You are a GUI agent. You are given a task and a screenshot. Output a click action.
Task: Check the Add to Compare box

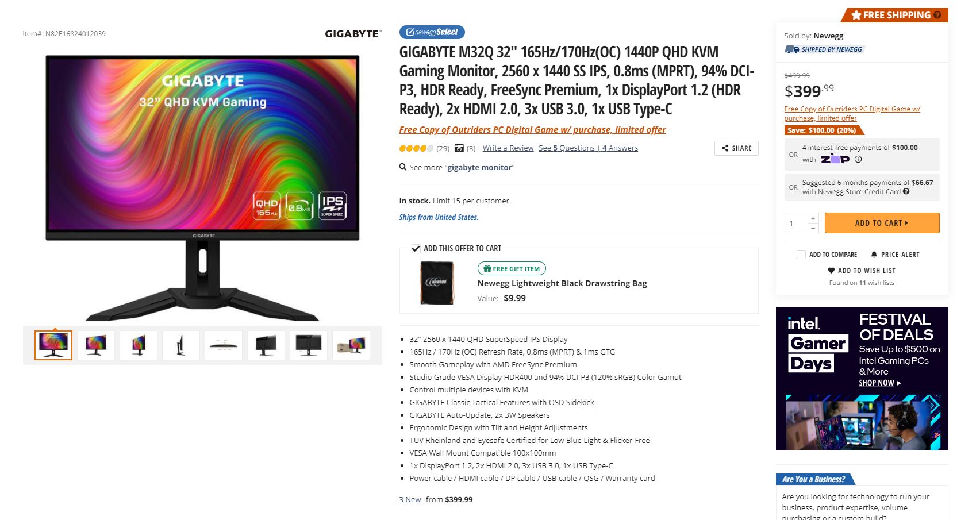point(801,255)
